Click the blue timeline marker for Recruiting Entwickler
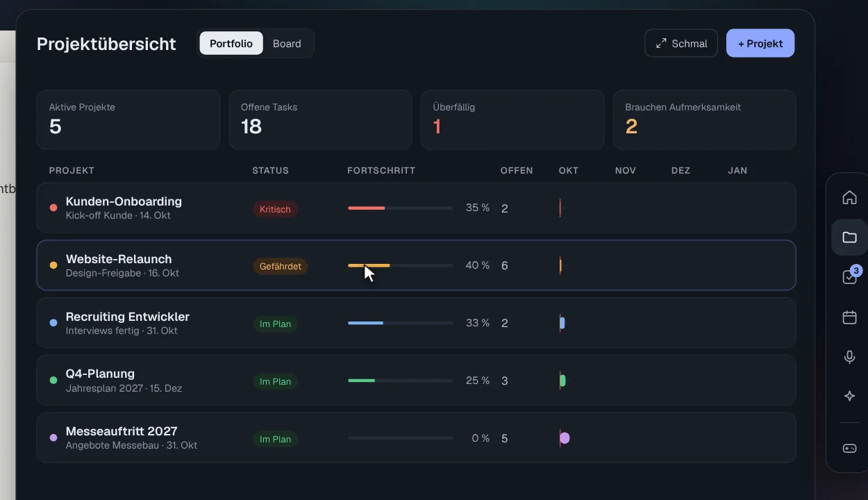868x500 pixels. tap(562, 323)
